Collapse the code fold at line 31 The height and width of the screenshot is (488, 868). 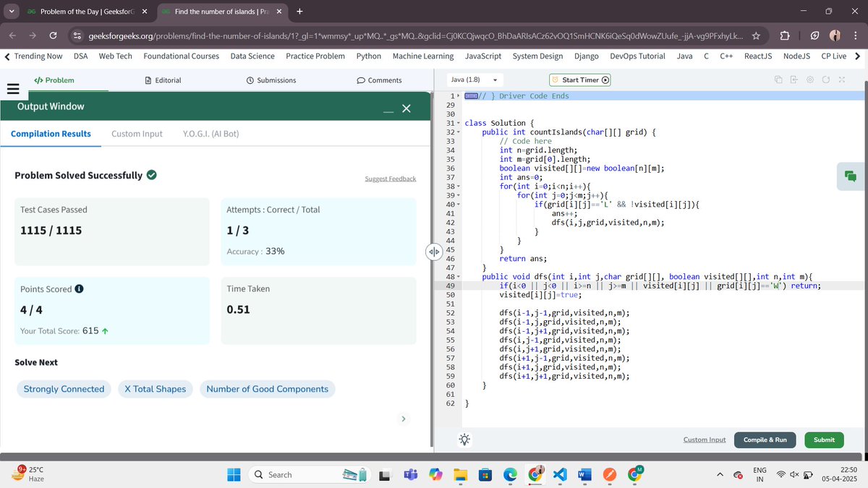pos(459,124)
